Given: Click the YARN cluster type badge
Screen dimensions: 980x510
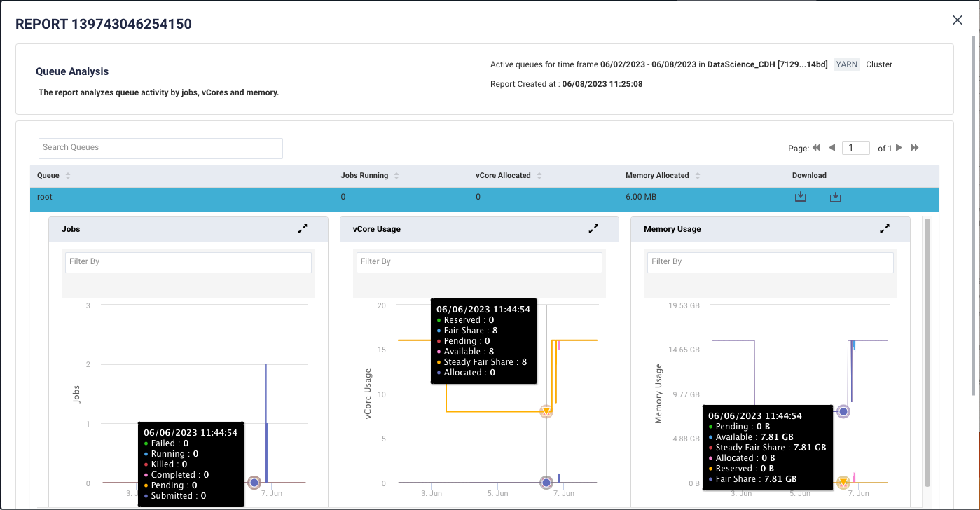Looking at the screenshot, I should pyautogui.click(x=848, y=64).
